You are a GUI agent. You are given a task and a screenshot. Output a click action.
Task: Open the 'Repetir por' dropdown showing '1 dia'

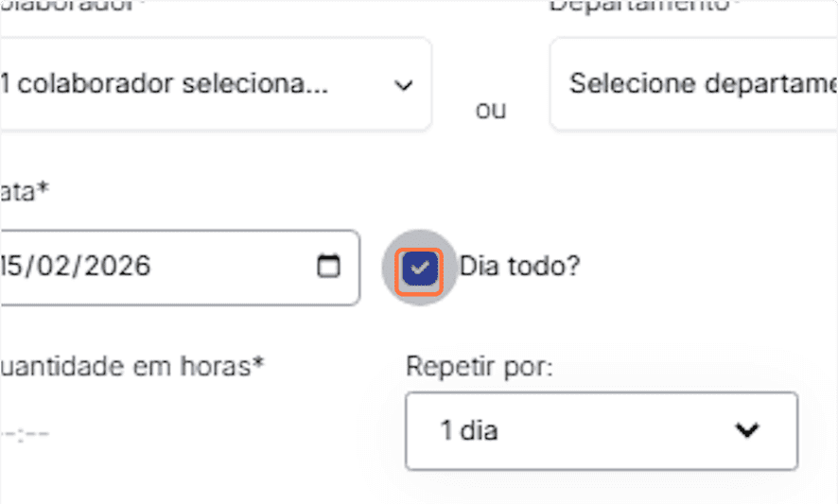point(601,431)
